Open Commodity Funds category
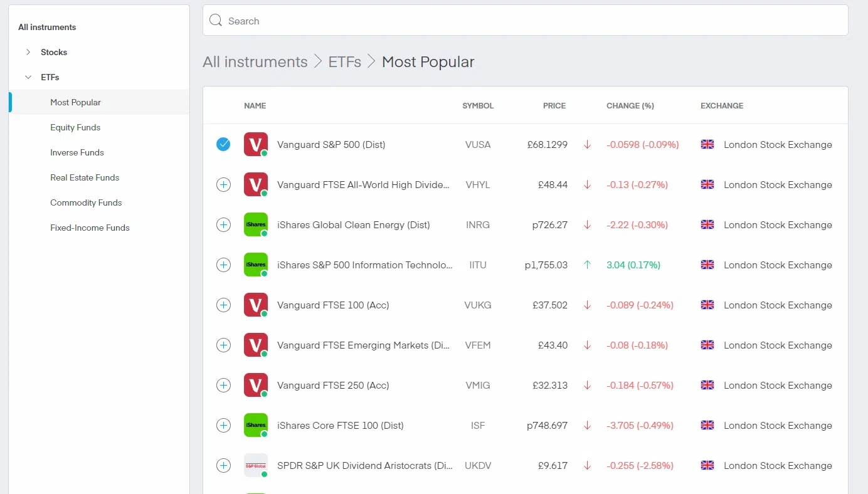Viewport: 868px width, 494px height. [86, 202]
